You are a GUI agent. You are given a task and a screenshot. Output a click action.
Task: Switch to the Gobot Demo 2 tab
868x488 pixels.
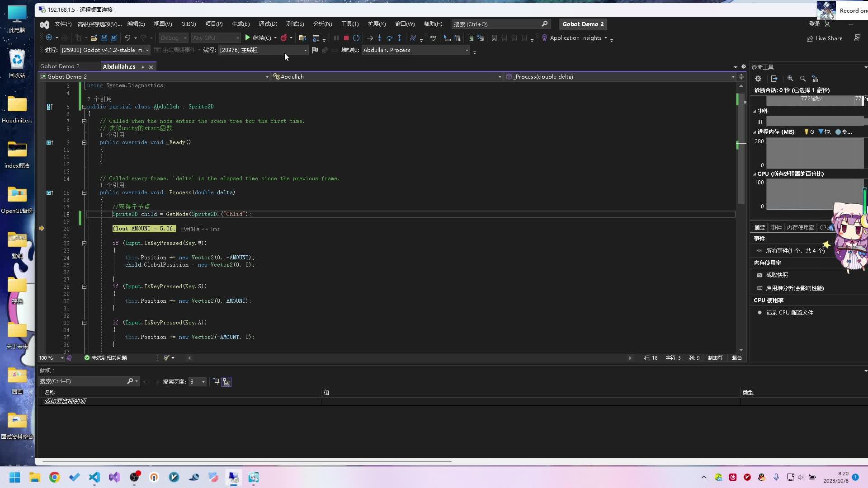pos(60,66)
